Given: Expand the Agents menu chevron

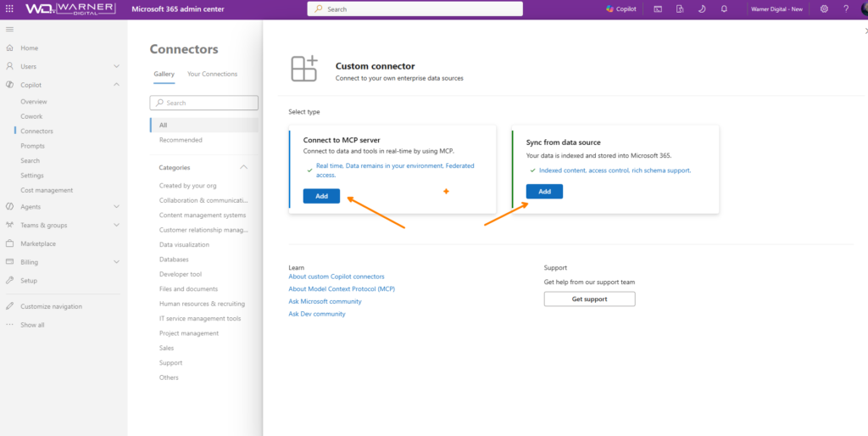Looking at the screenshot, I should [x=116, y=207].
